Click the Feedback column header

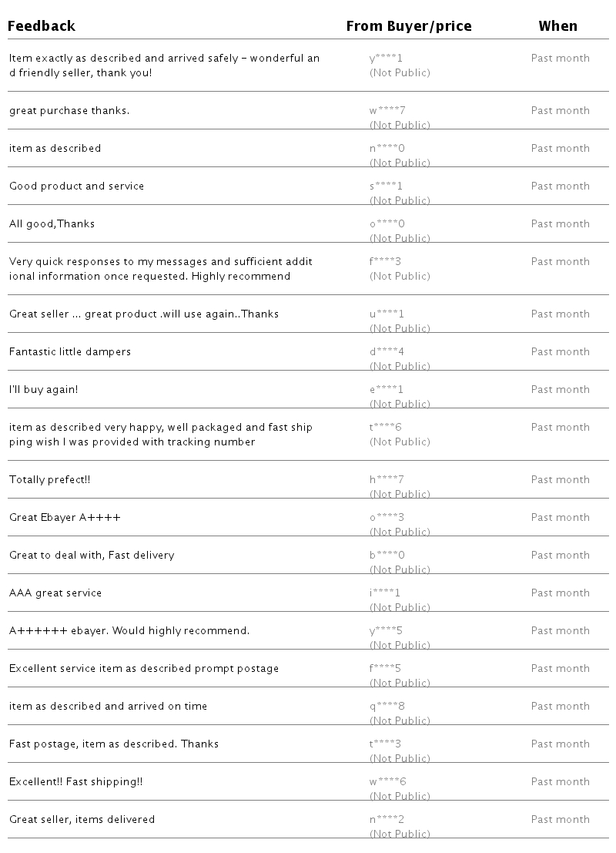click(42, 26)
